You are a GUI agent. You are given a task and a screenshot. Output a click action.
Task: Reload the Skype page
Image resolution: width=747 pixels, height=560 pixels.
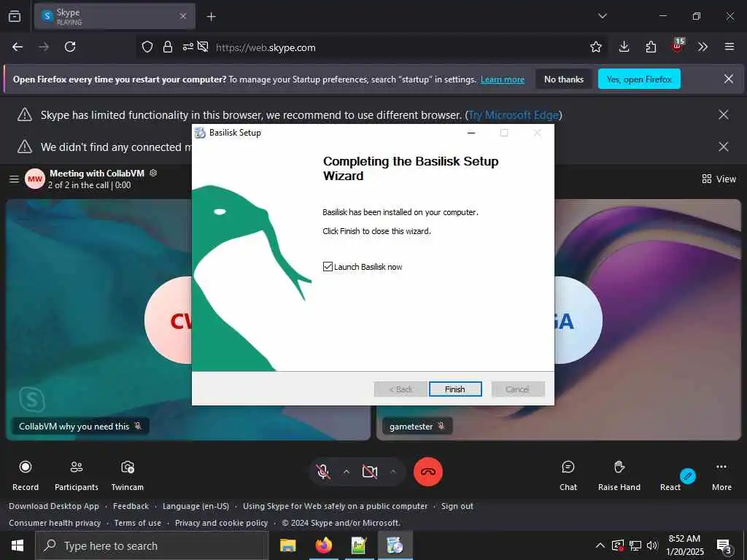coord(70,47)
